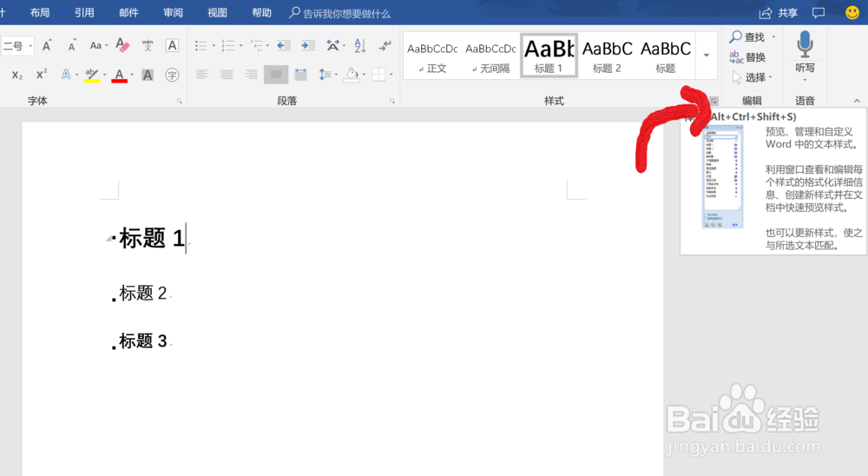The image size is (868, 476).
Task: Open Font dialog launcher
Action: 180,101
